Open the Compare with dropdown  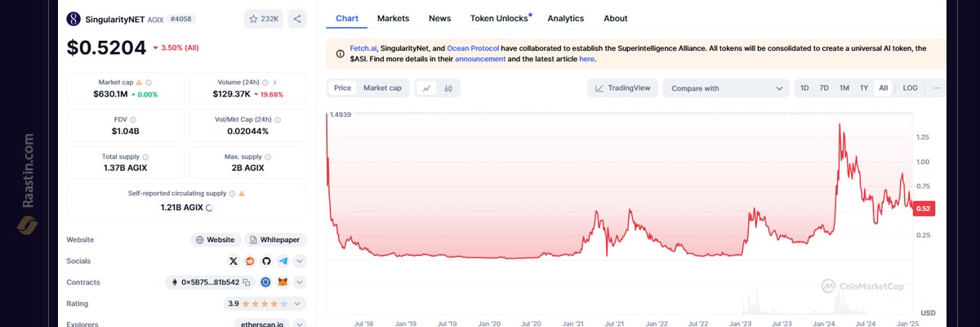pos(726,88)
